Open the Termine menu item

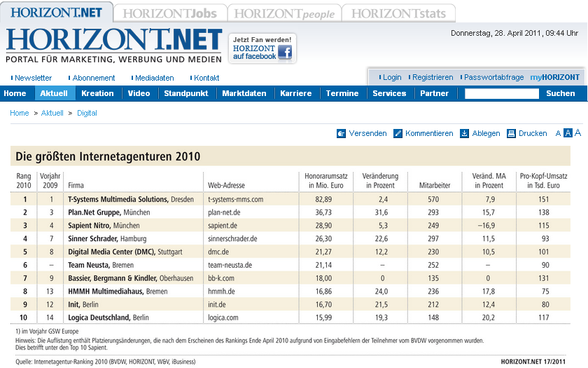point(342,93)
